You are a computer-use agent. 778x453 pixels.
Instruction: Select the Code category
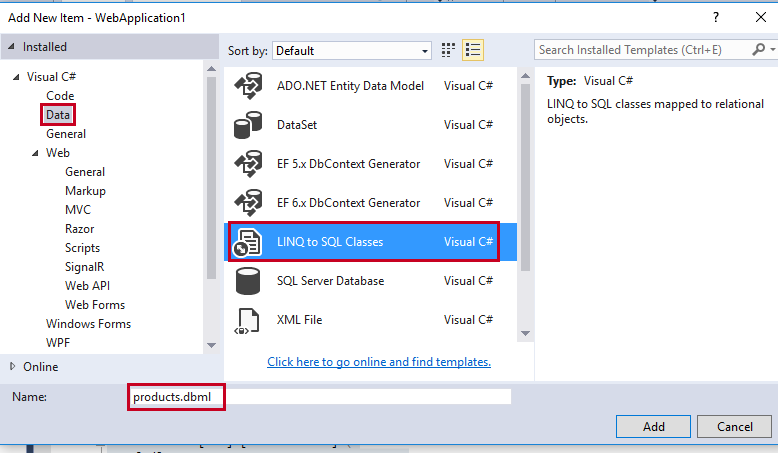click(x=60, y=96)
